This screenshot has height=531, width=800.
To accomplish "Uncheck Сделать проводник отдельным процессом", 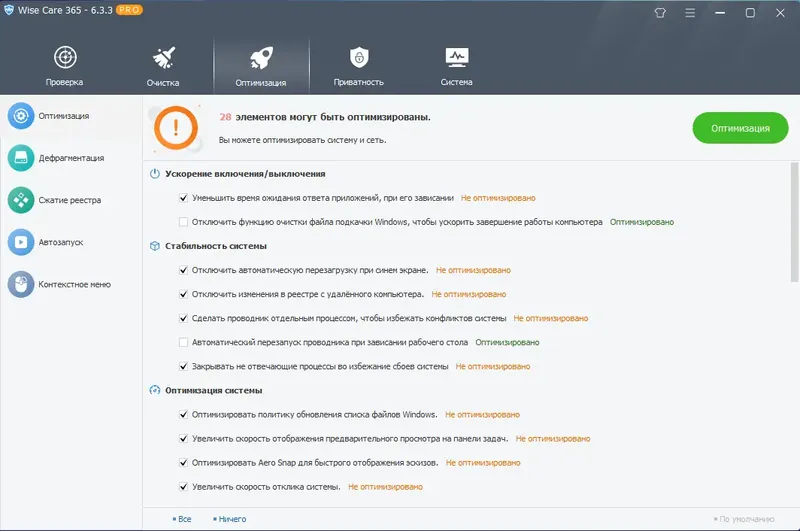I will [183, 318].
